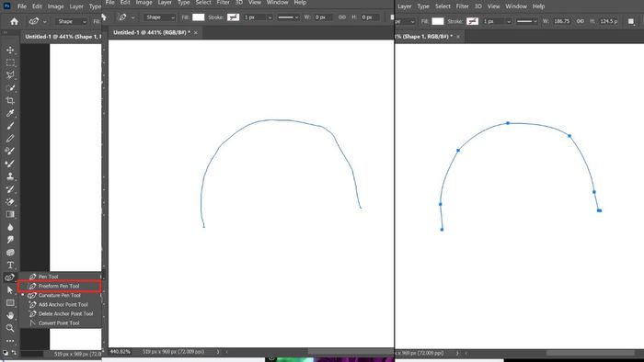
Task: Open Window menu in middle window
Action: click(277, 3)
